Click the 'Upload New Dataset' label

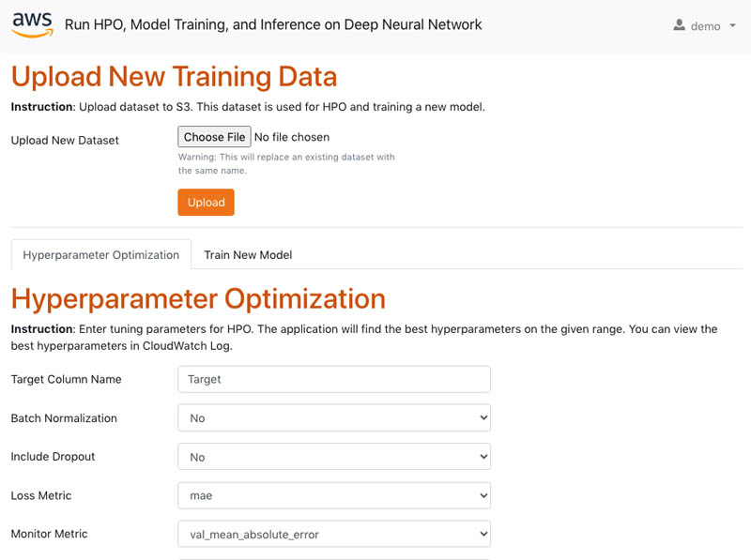point(65,141)
